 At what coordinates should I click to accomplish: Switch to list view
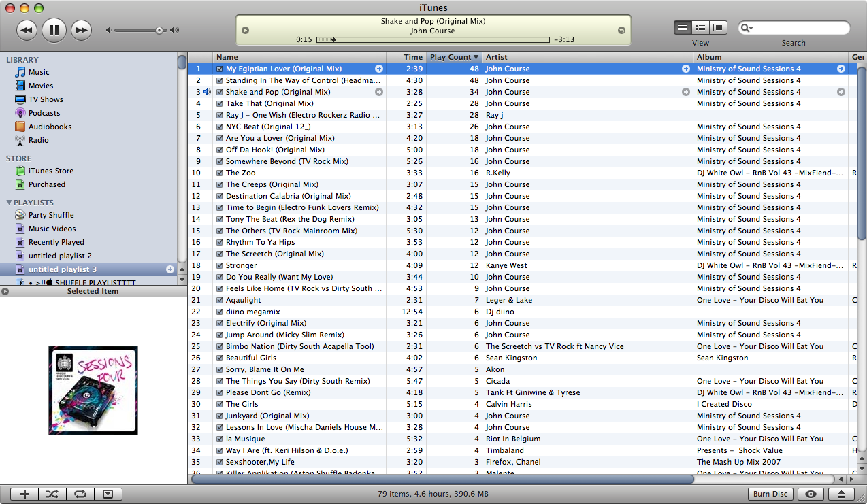pos(683,28)
